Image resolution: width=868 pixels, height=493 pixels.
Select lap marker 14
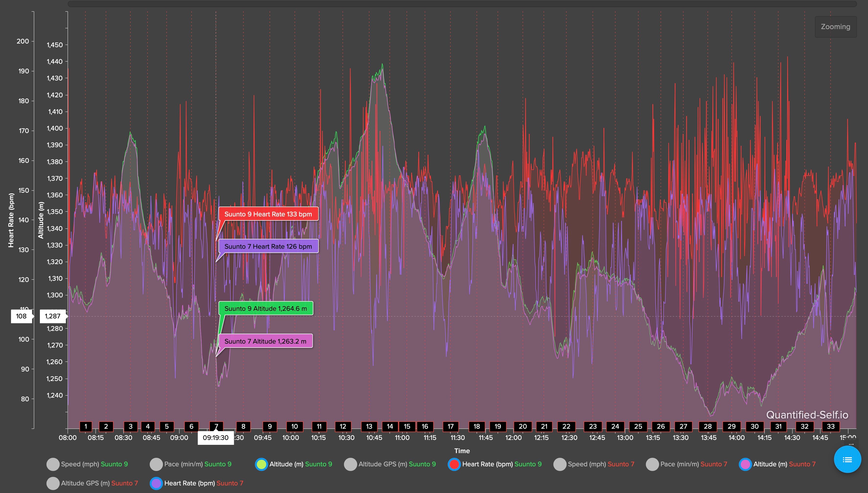390,427
